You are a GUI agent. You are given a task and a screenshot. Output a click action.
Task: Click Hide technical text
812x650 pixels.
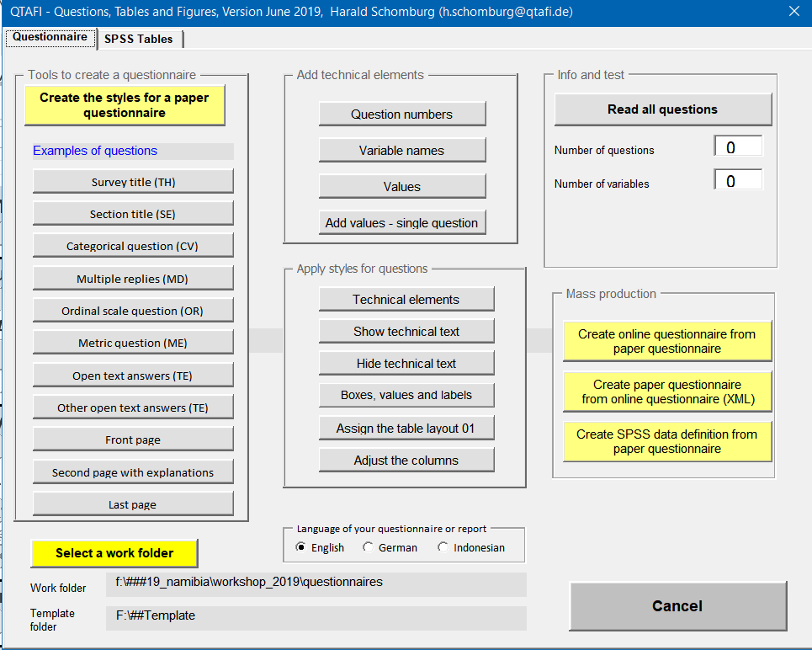406,364
